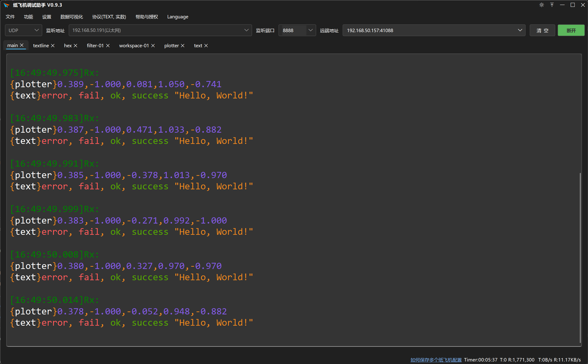588x364 pixels.
Task: Click the Timer:00:05:37 status text
Action: point(481,360)
